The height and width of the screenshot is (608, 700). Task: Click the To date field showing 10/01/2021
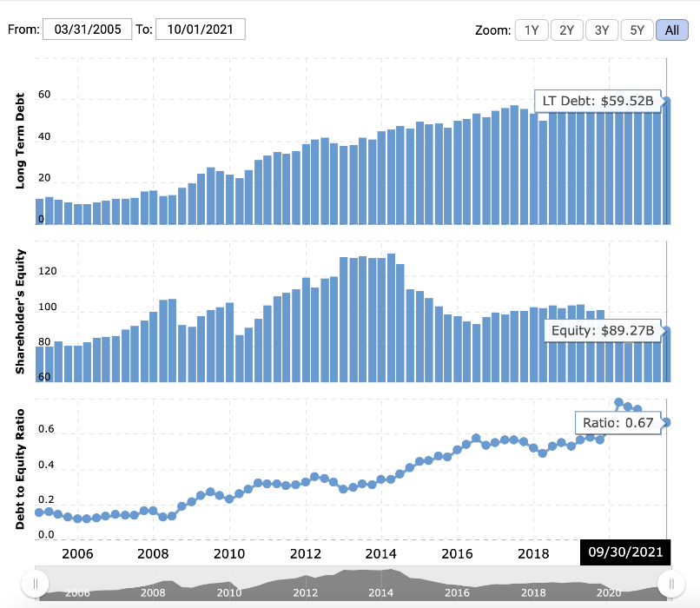point(201,30)
